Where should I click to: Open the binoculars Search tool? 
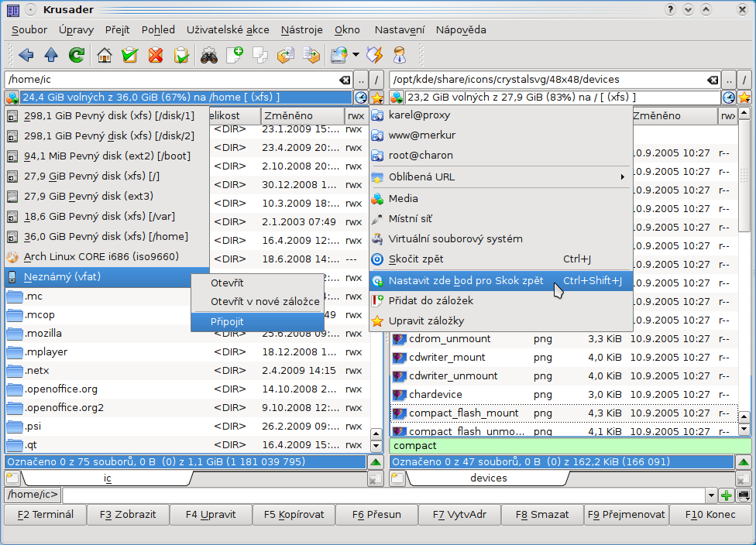(209, 55)
